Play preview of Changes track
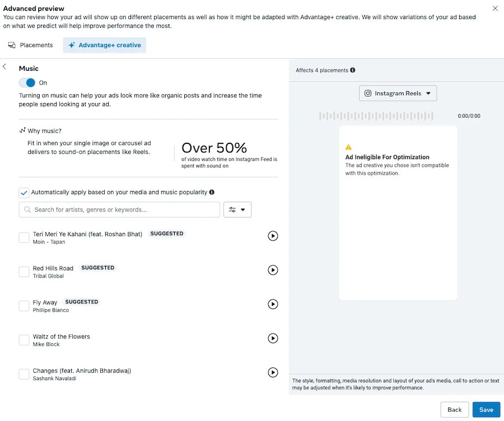The image size is (504, 421). 273,372
